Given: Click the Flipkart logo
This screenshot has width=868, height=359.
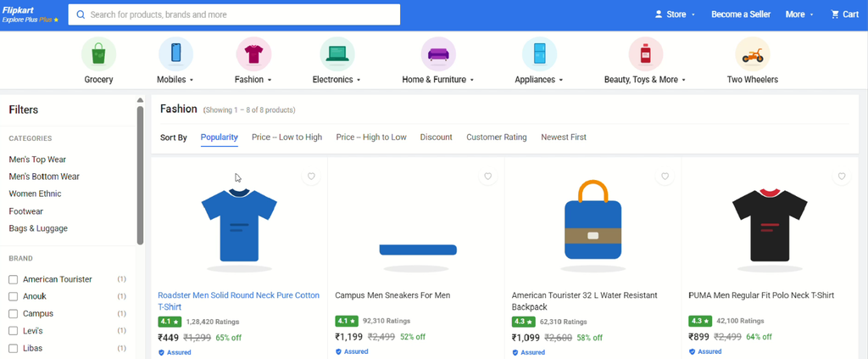Looking at the screenshot, I should tap(19, 10).
